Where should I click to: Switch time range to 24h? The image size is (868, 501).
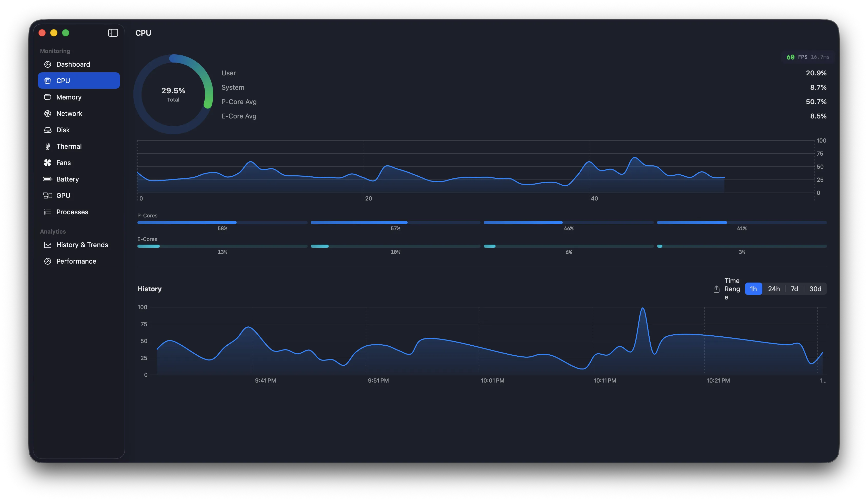click(x=774, y=289)
